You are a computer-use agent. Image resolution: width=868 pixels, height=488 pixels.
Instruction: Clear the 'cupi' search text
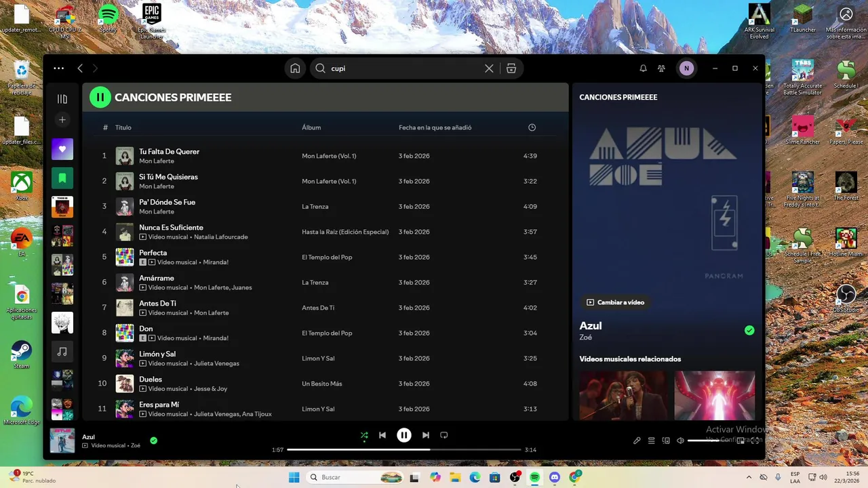click(489, 68)
